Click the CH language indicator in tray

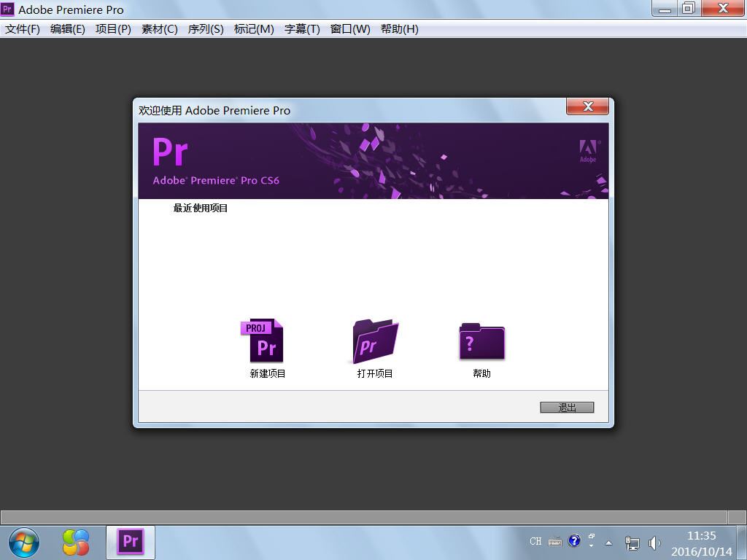535,542
